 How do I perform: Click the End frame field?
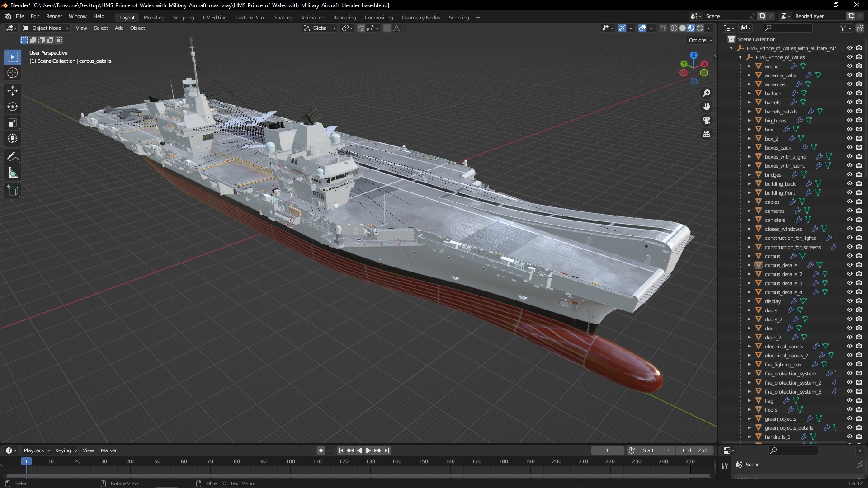click(x=695, y=450)
